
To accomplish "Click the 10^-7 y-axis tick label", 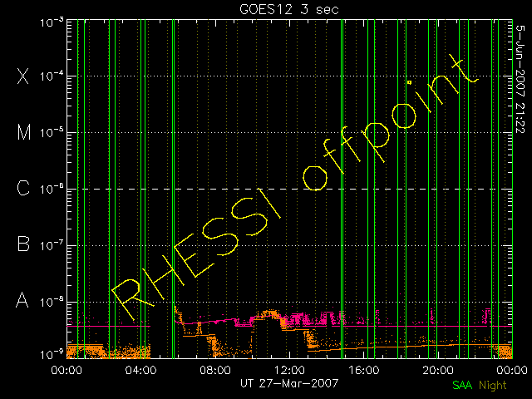I will 52,245.
